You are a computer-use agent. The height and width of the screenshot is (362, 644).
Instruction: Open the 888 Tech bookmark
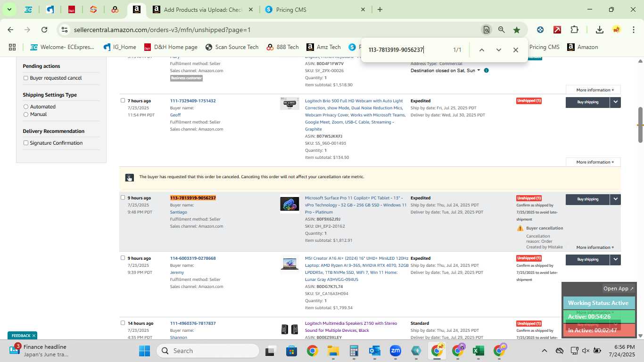(282, 47)
